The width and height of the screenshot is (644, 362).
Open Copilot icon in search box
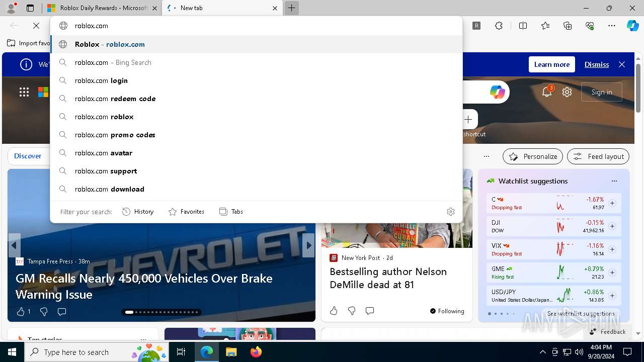point(497,92)
